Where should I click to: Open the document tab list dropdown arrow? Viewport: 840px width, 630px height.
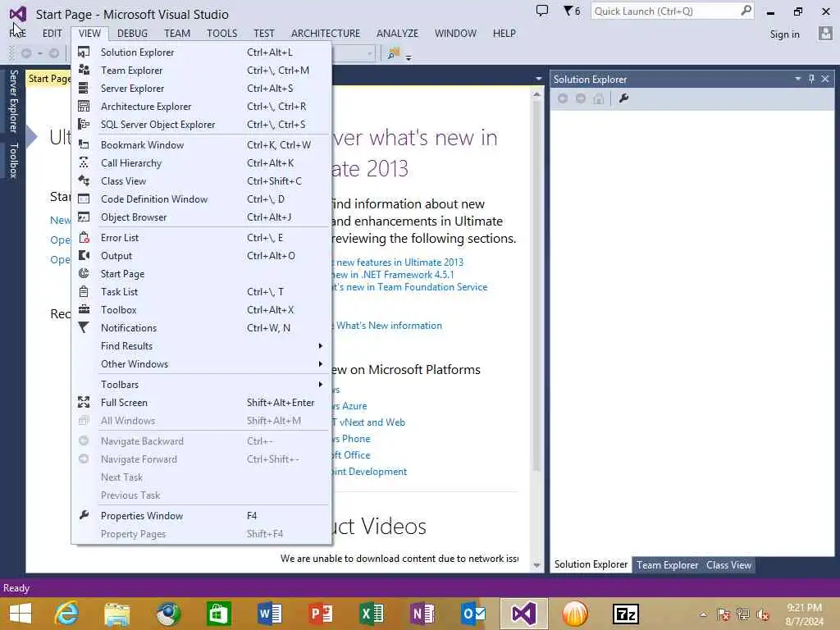coord(538,79)
